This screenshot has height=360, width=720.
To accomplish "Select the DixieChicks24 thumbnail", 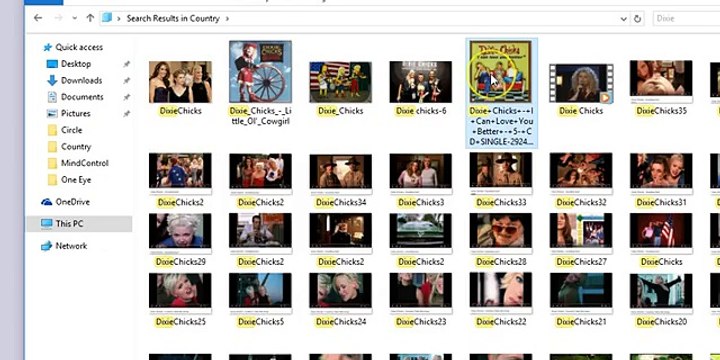I will point(340,293).
